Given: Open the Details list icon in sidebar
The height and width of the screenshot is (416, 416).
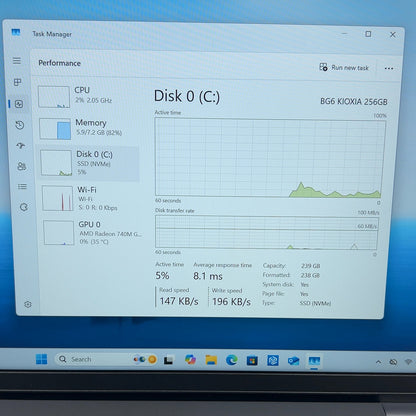Looking at the screenshot, I should pos(22,187).
